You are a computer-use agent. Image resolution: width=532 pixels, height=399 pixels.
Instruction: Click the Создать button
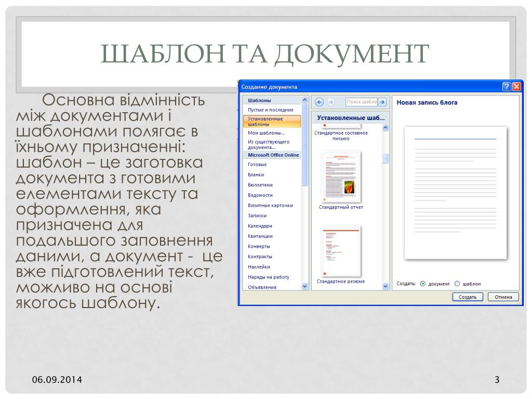point(468,297)
